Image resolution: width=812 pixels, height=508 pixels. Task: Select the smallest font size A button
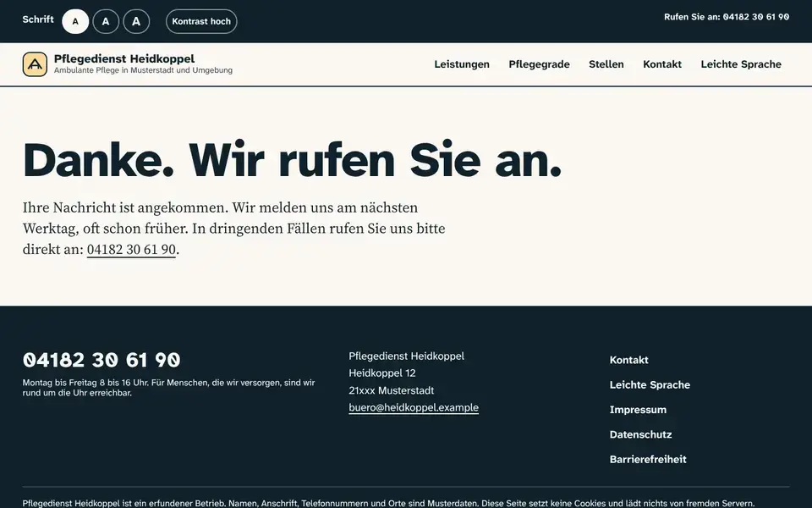tap(75, 21)
